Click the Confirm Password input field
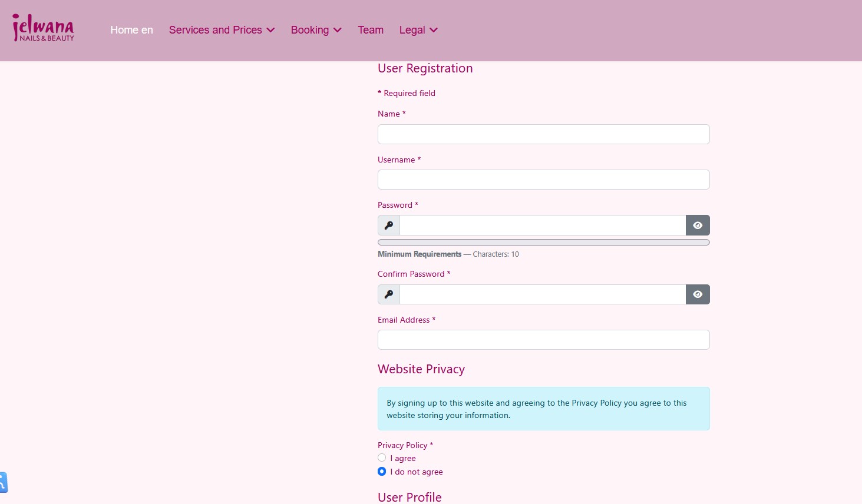This screenshot has height=504, width=862. pos(542,294)
